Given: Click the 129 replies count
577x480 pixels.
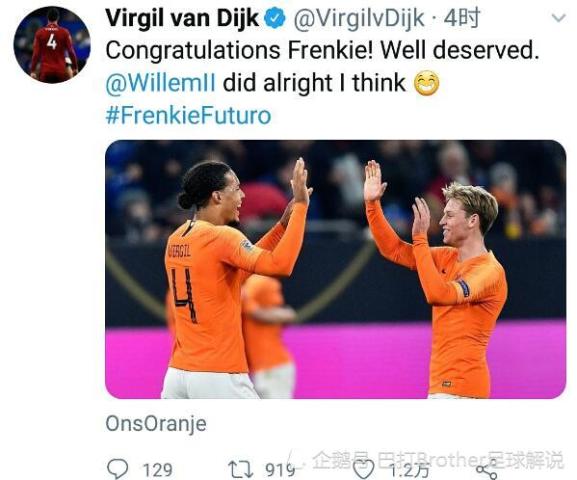Looking at the screenshot, I should 157,470.
